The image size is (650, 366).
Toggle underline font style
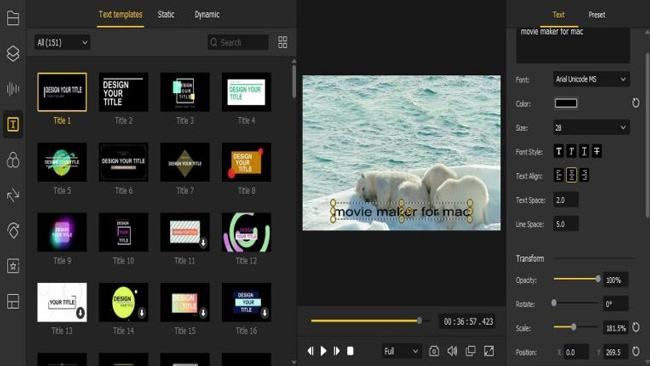point(584,151)
